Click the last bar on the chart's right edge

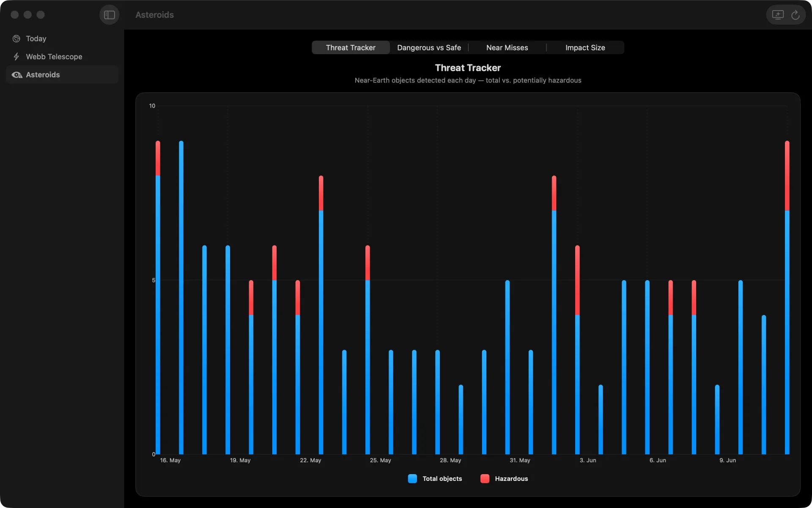(787, 298)
